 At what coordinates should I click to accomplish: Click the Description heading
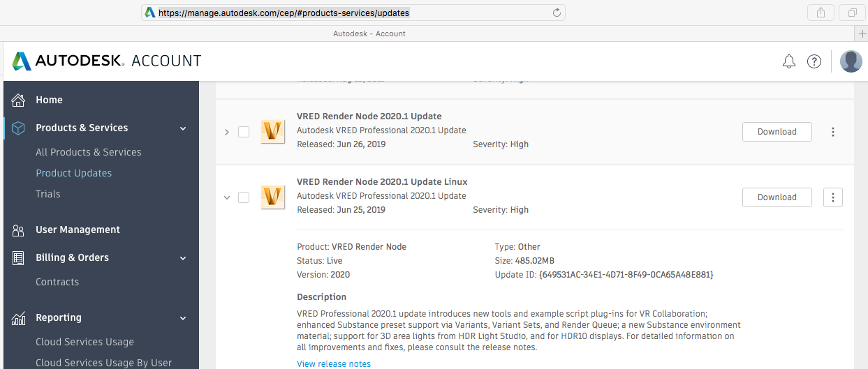click(321, 297)
